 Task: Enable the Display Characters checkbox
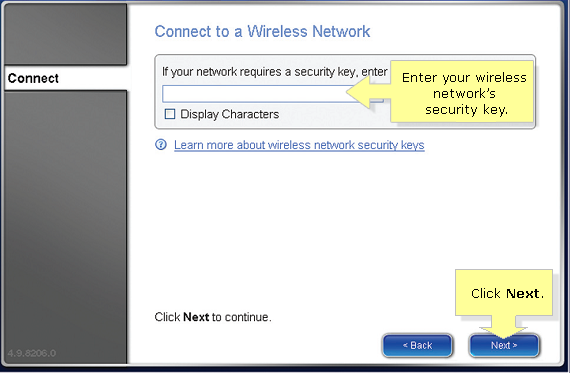(x=170, y=114)
